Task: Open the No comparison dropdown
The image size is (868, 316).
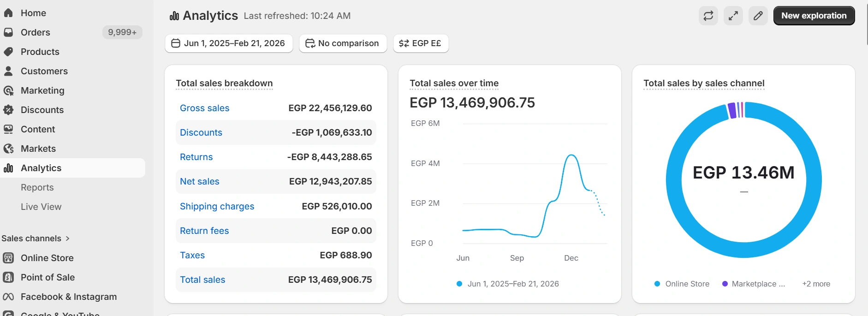Action: 343,43
